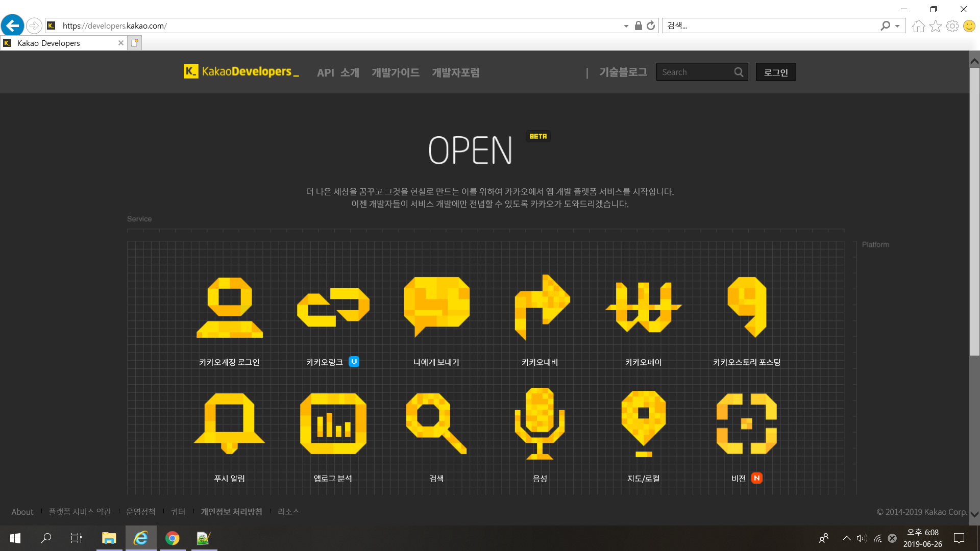Open the volume control in system tray

862,538
